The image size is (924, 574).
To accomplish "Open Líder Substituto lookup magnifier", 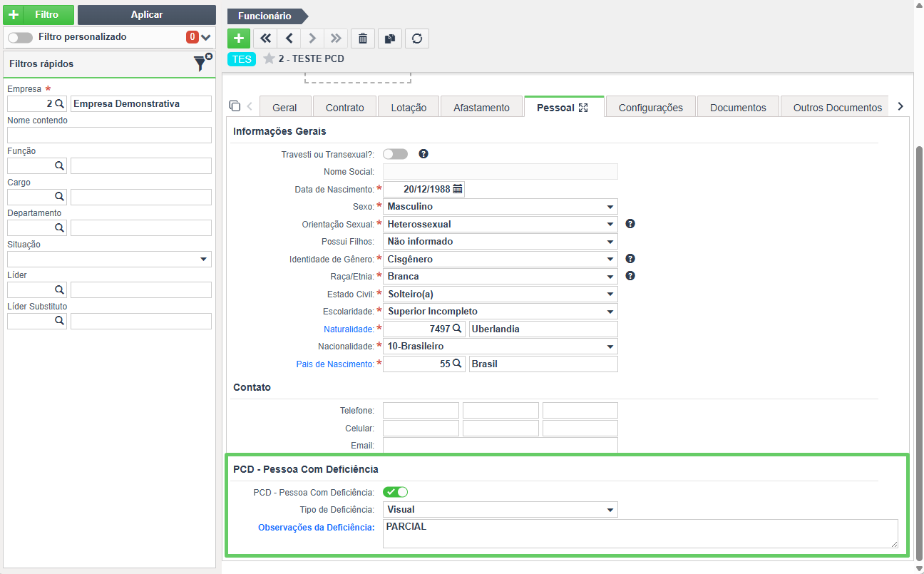I will coord(60,321).
